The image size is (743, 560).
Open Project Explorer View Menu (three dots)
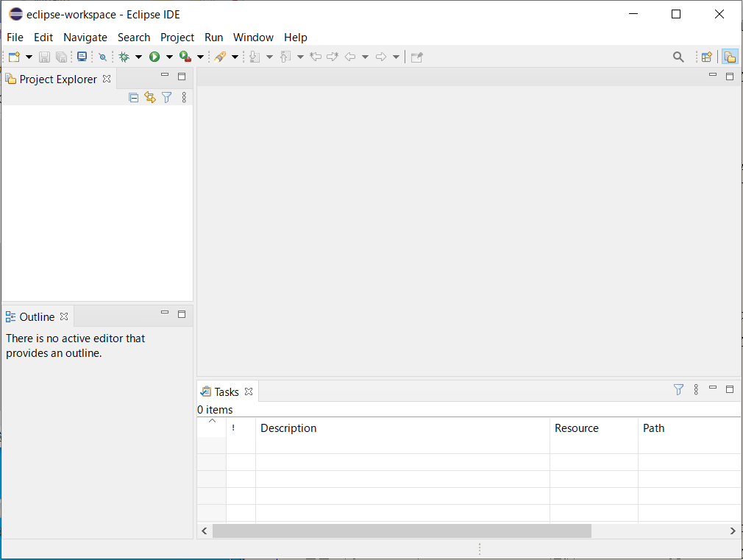(184, 98)
